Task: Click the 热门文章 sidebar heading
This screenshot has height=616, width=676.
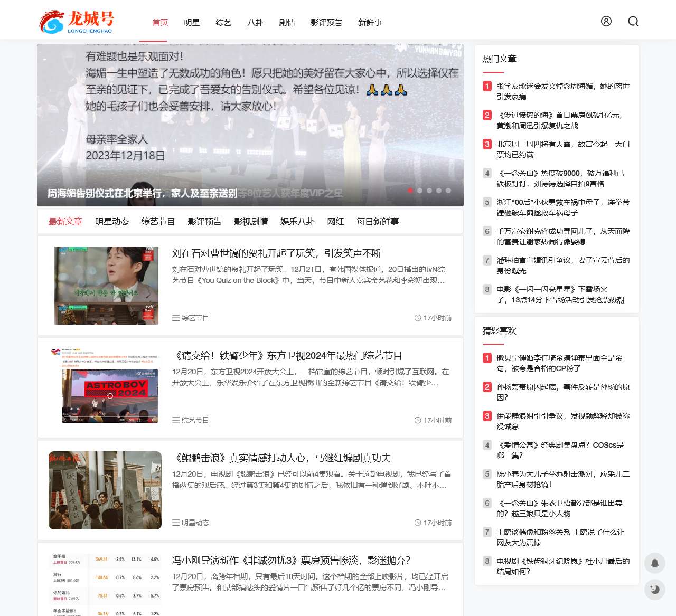Action: (x=499, y=59)
